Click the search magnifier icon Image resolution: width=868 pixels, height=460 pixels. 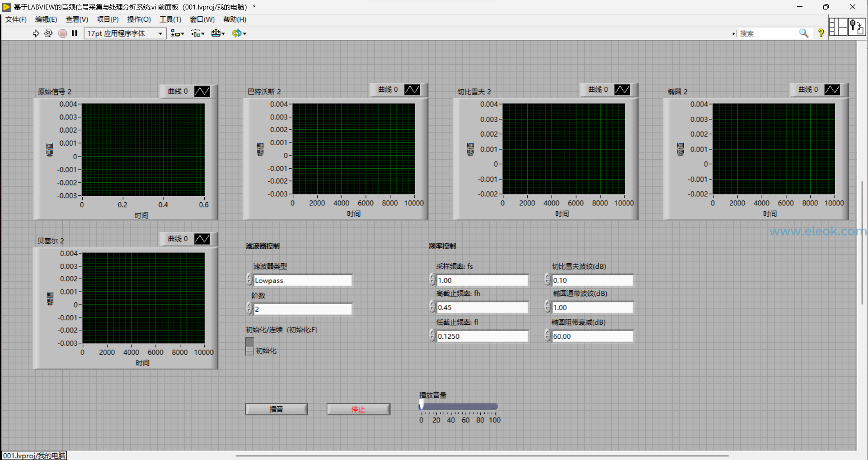(803, 33)
